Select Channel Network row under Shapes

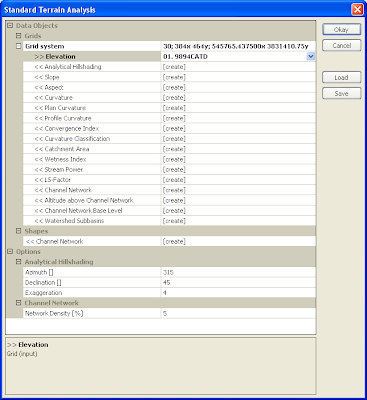169,241
